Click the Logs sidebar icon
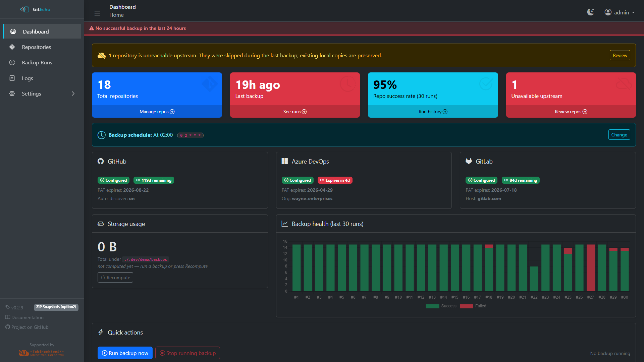Image resolution: width=644 pixels, height=362 pixels. pos(12,78)
